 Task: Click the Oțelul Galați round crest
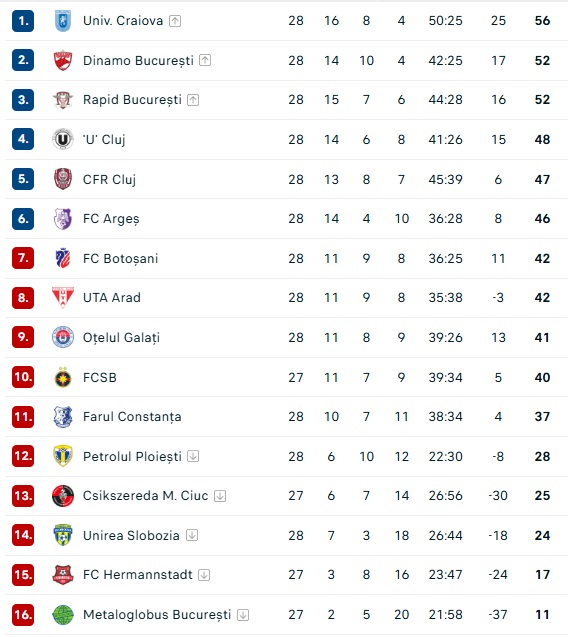(63, 337)
